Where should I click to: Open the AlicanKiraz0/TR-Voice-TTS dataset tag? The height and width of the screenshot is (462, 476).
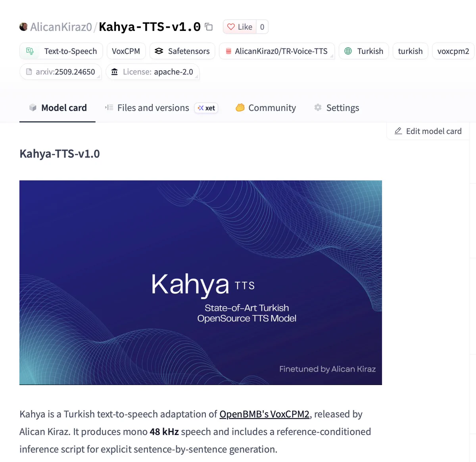coord(277,51)
